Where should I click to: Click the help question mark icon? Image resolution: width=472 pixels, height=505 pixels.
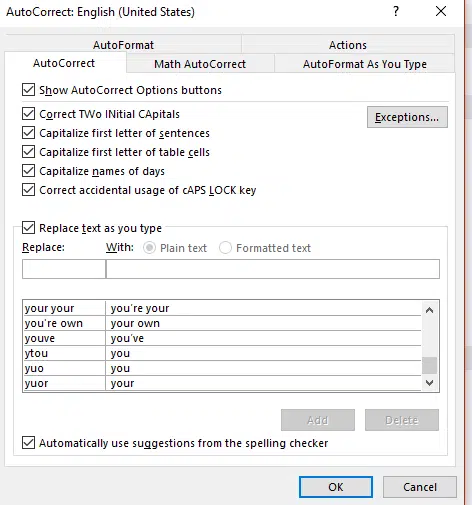click(x=396, y=11)
